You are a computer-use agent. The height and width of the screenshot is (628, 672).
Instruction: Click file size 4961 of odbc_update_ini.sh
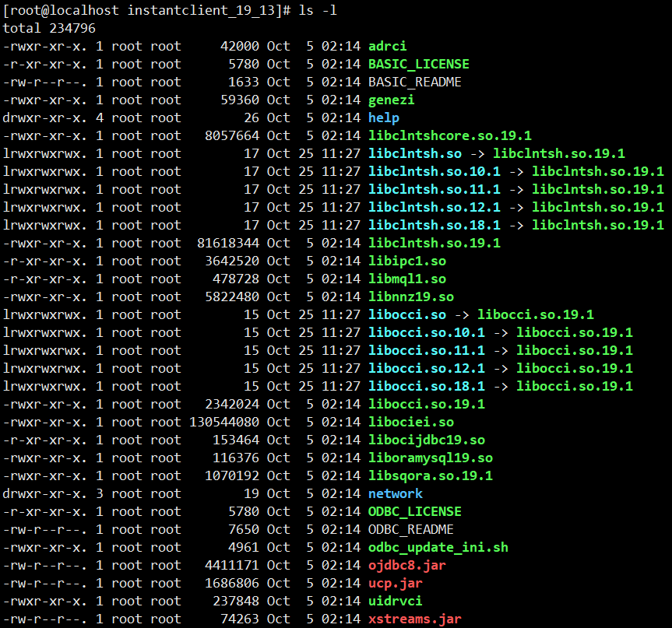pos(244,548)
